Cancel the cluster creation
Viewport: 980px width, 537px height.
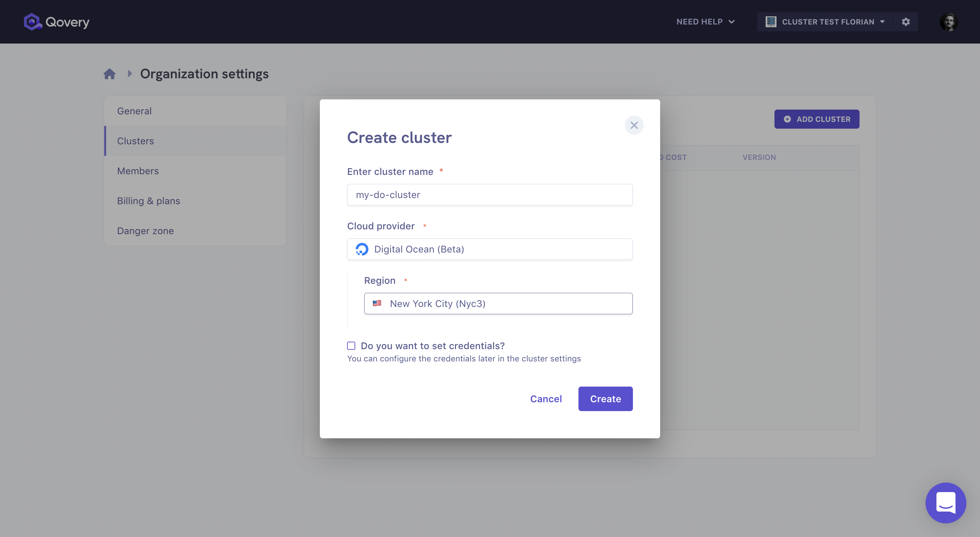545,399
